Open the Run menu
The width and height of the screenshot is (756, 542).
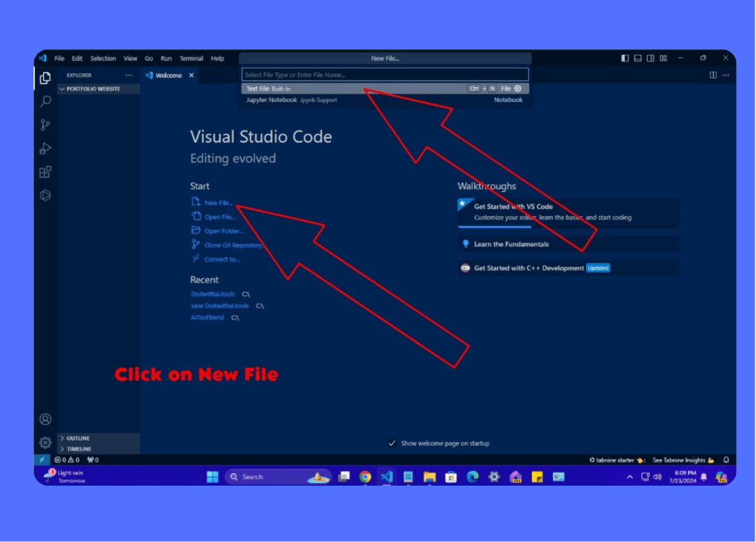pos(167,58)
